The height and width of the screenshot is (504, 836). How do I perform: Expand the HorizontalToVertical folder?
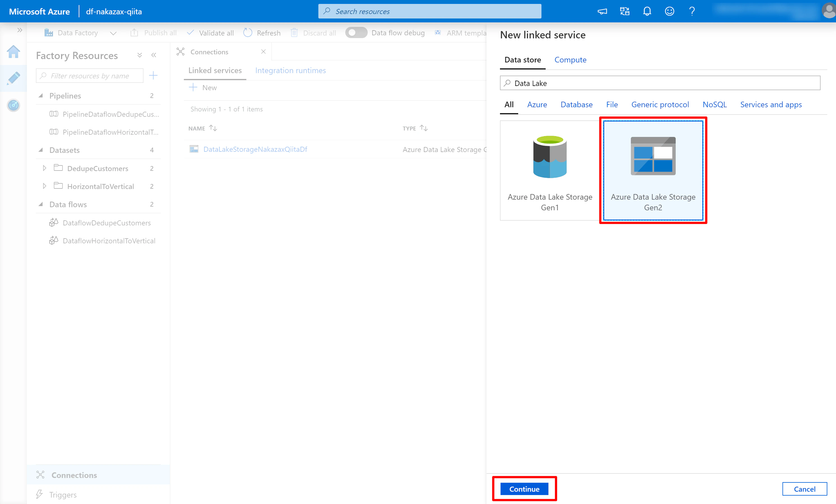(x=45, y=186)
